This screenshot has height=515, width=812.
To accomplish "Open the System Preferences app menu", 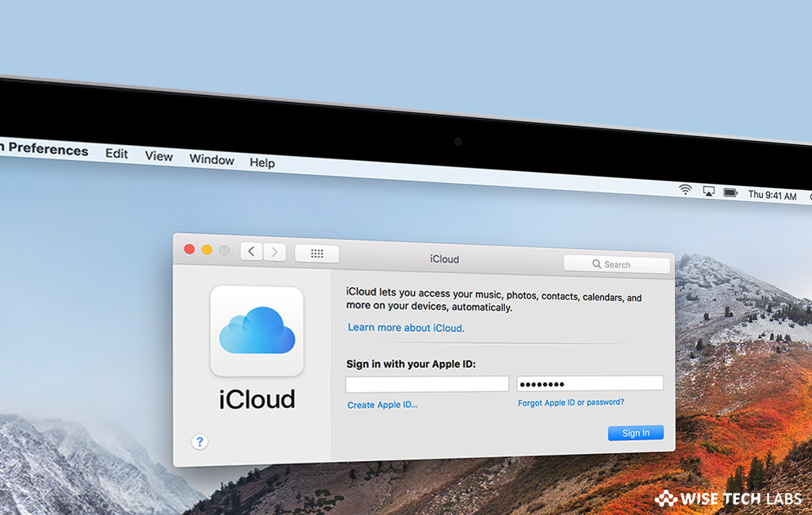I will 44,149.
